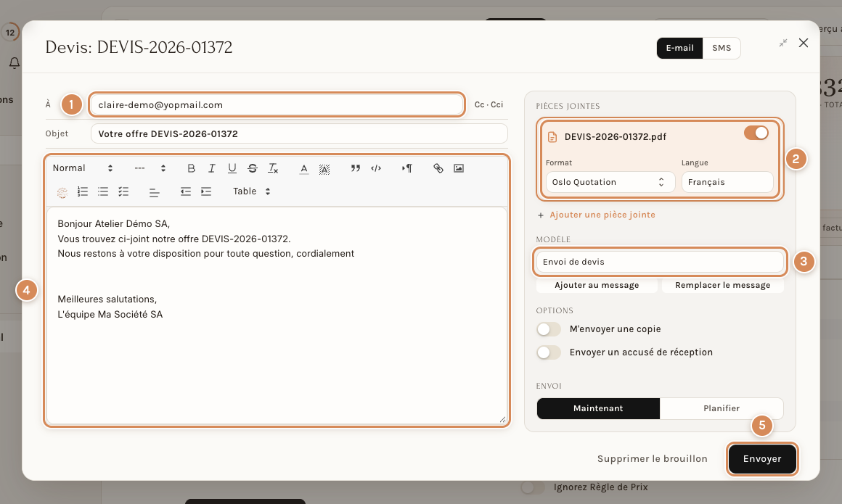The height and width of the screenshot is (504, 842).
Task: Click the editor resize handle corner
Action: click(x=502, y=420)
